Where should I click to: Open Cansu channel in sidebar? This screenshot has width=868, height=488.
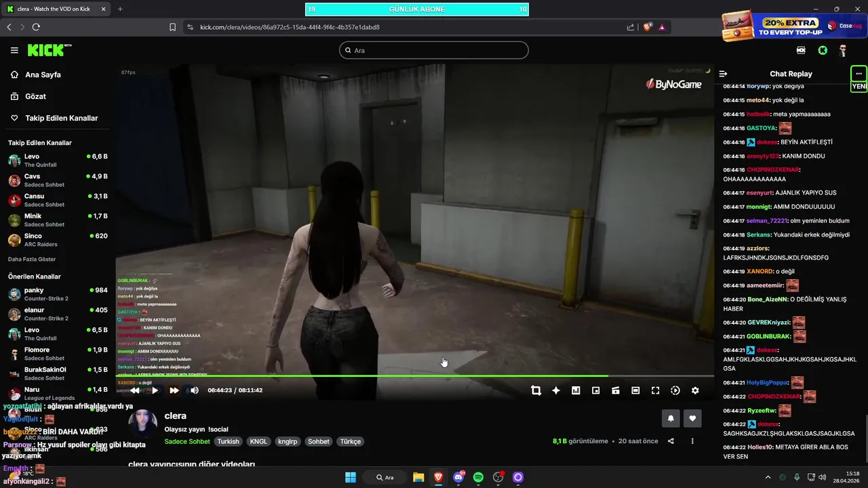[58, 200]
